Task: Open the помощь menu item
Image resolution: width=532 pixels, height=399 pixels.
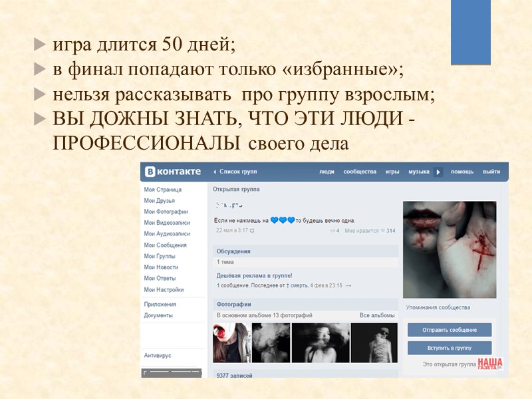Action: (462, 172)
